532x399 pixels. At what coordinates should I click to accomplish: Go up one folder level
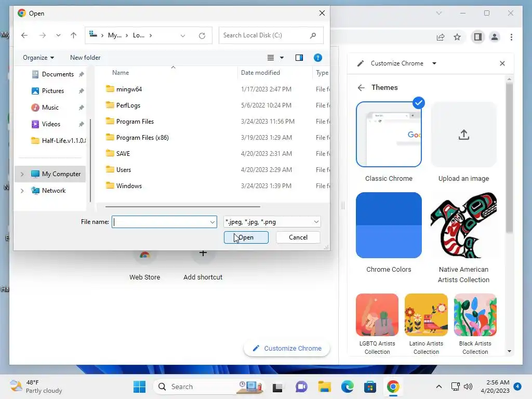click(x=73, y=35)
